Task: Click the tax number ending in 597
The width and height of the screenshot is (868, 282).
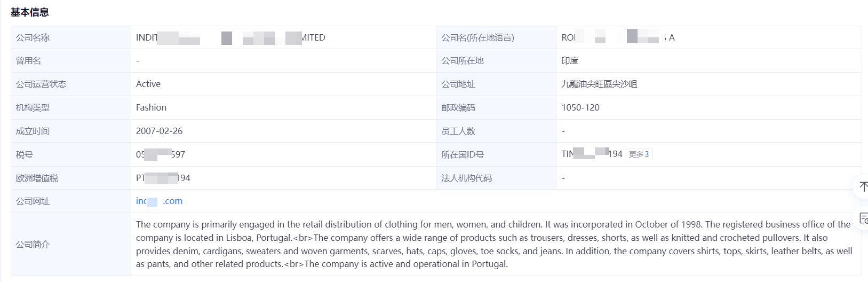Action: pyautogui.click(x=161, y=154)
